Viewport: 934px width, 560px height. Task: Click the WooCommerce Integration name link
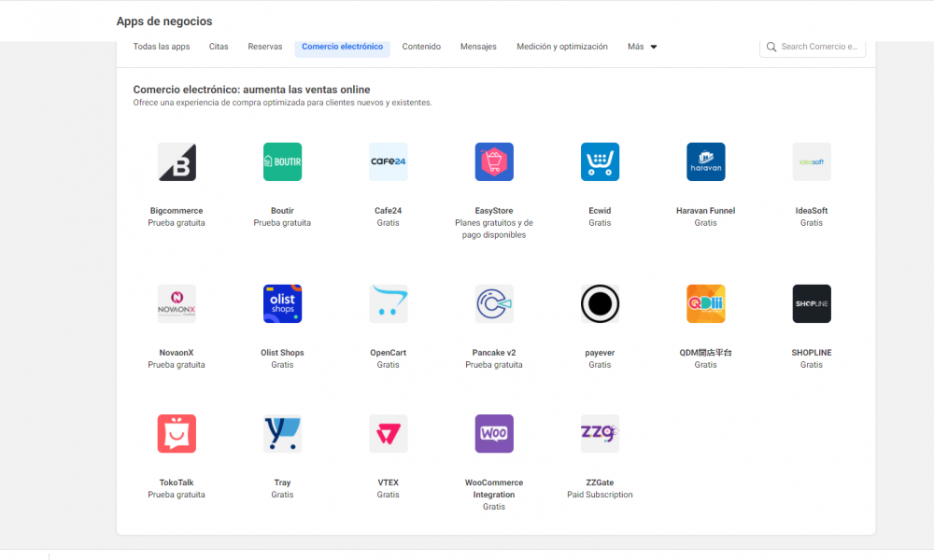(x=494, y=488)
